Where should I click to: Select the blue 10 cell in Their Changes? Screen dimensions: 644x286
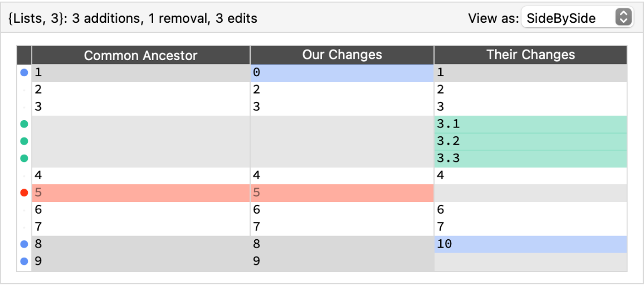530,244
